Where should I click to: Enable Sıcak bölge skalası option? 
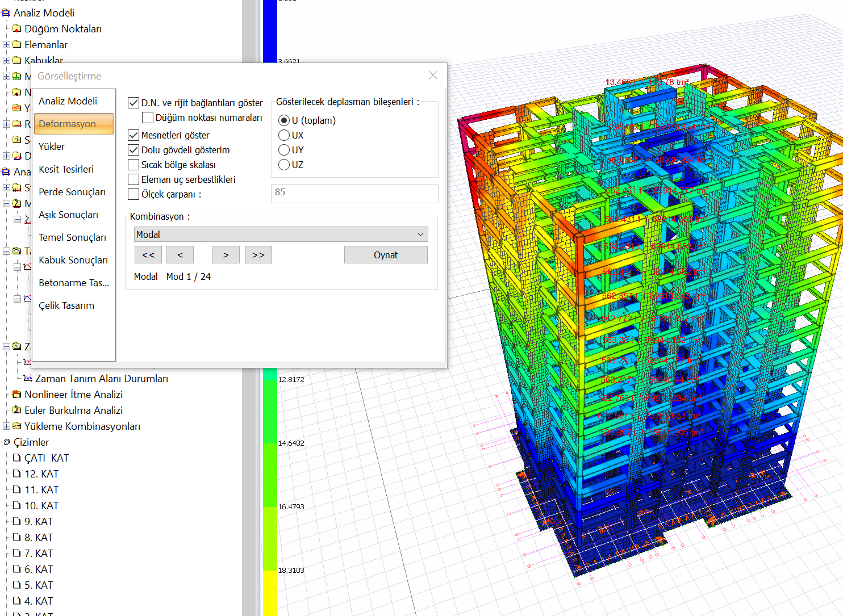click(133, 165)
